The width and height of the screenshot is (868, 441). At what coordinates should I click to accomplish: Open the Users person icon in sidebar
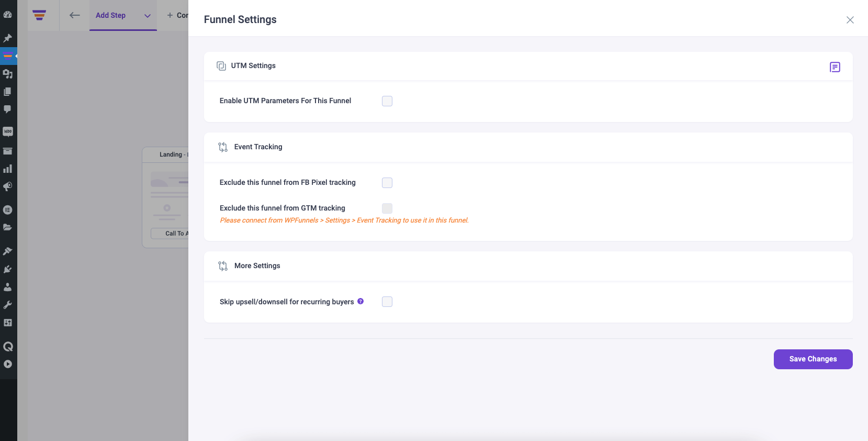[8, 287]
